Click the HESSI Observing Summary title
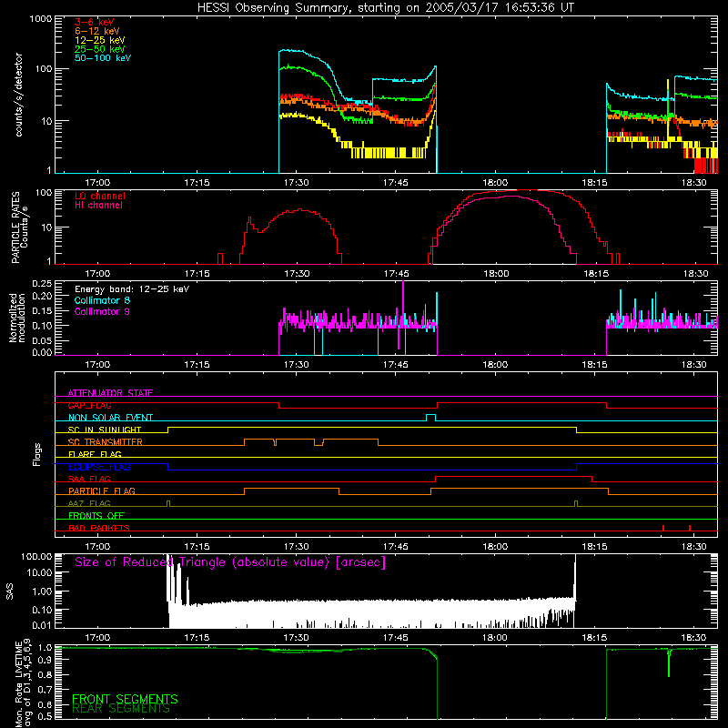The height and width of the screenshot is (728, 728). tap(385, 8)
